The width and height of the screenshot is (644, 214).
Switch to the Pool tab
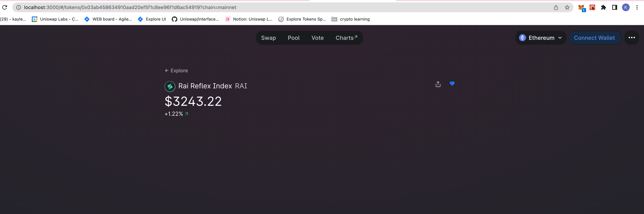(294, 38)
